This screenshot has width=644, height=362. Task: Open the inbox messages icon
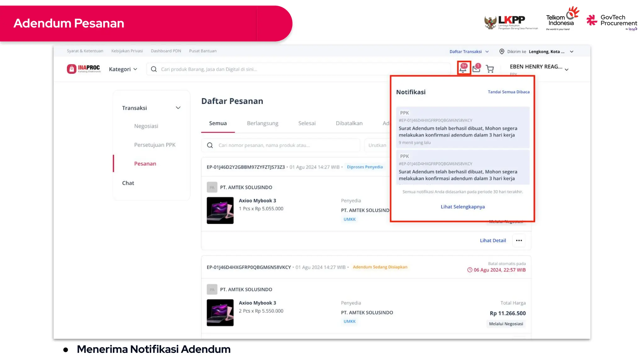coord(477,68)
